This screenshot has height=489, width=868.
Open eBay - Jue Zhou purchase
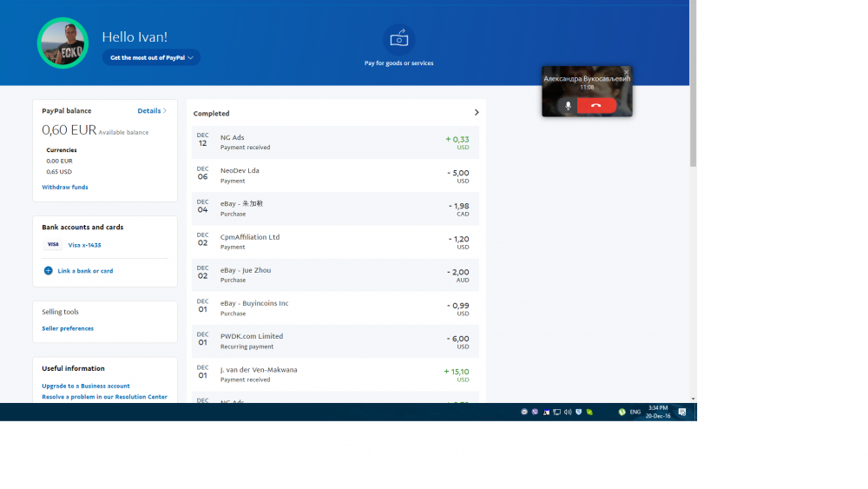pos(335,275)
